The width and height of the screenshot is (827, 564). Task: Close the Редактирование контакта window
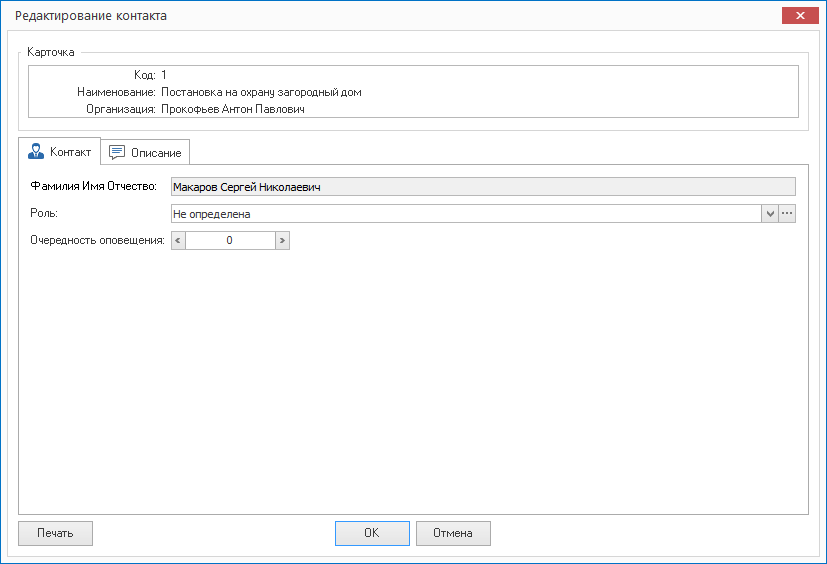tap(800, 15)
